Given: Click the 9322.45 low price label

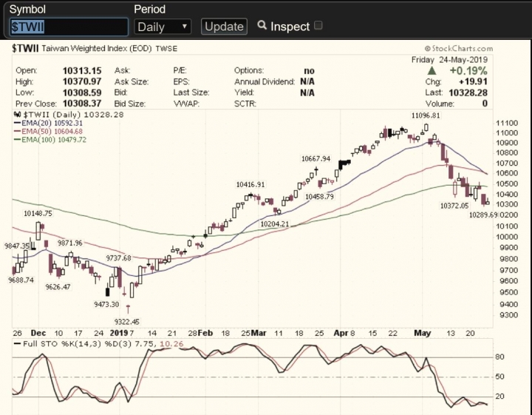Looking at the screenshot, I should (x=127, y=321).
